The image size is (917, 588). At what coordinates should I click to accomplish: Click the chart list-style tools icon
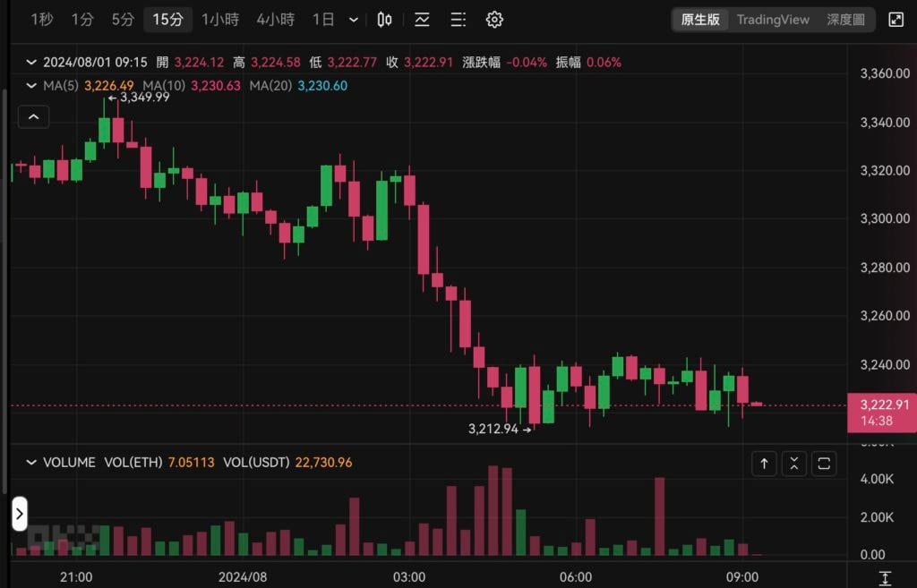pyautogui.click(x=458, y=20)
